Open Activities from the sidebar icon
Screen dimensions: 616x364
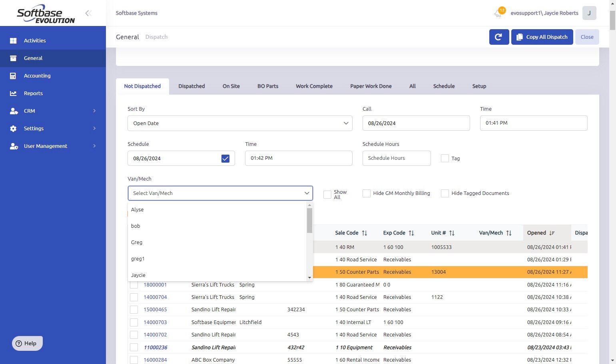coord(13,40)
